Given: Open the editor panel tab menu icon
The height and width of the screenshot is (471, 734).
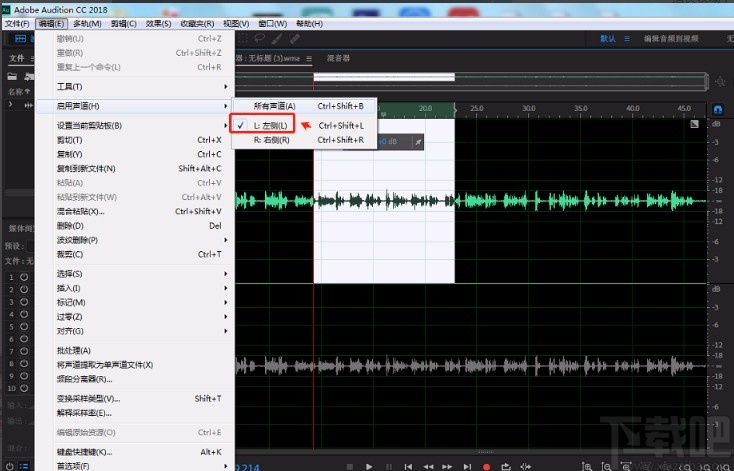Looking at the screenshot, I should coord(309,59).
